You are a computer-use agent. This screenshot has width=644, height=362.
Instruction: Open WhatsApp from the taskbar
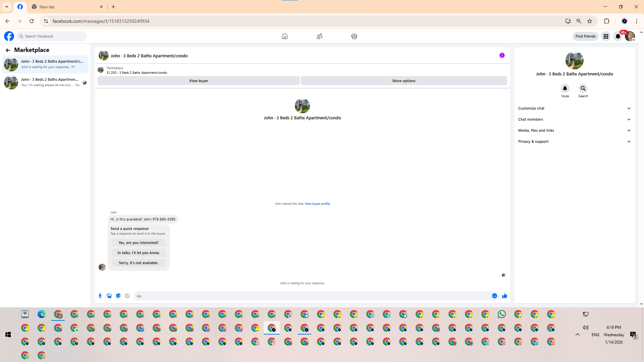pos(501,314)
